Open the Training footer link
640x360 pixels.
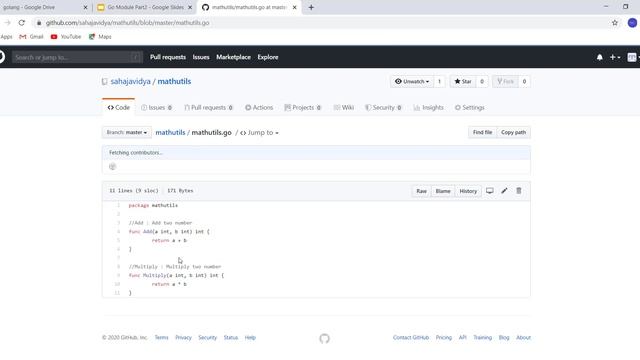[x=482, y=338]
